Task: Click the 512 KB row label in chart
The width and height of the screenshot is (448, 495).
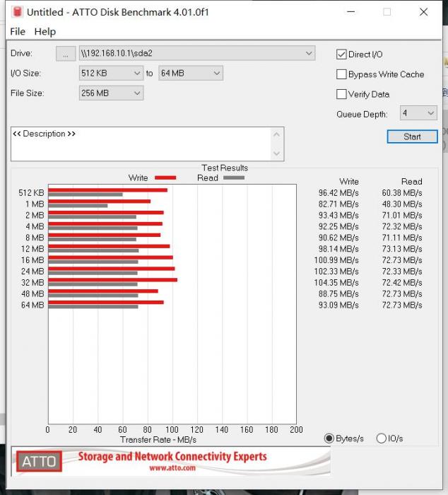Action: [x=31, y=193]
